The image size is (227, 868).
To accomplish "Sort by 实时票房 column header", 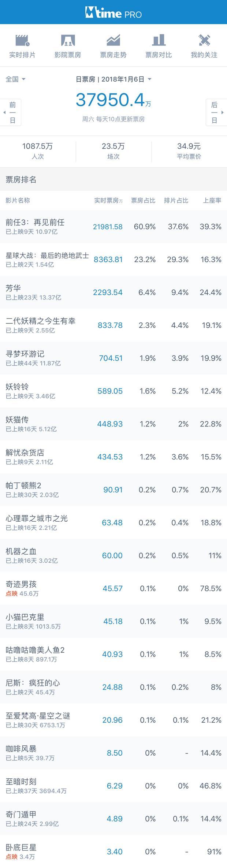I will click(x=108, y=200).
